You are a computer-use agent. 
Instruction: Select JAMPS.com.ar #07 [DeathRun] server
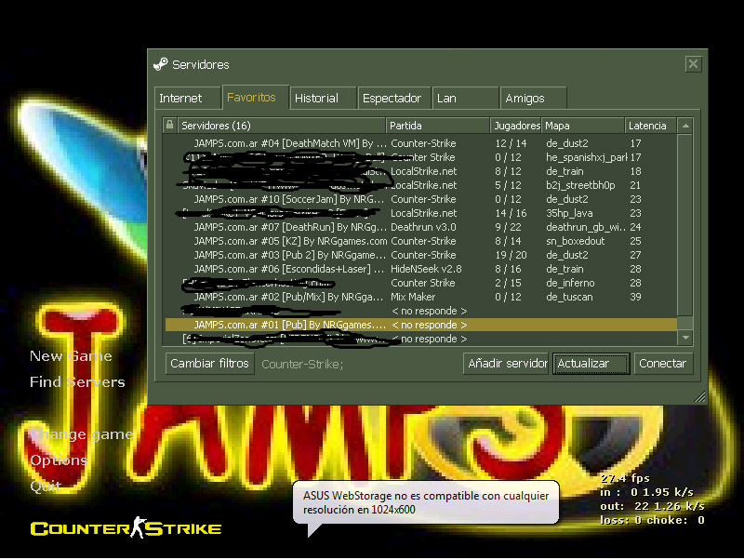click(420, 227)
